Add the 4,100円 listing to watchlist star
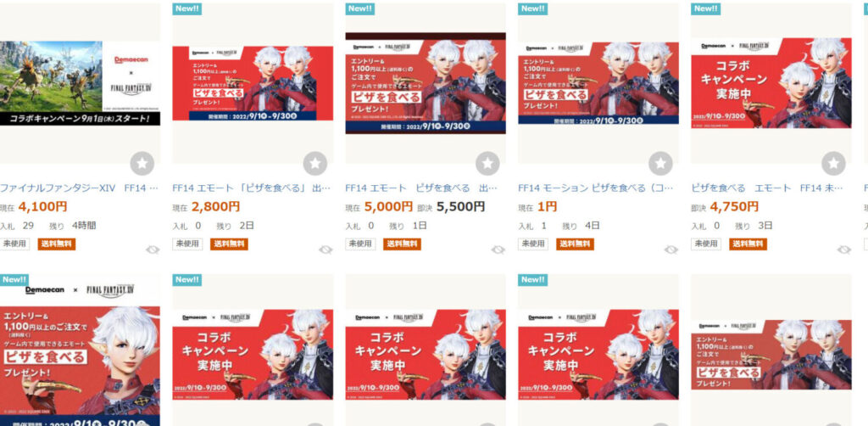 click(142, 164)
